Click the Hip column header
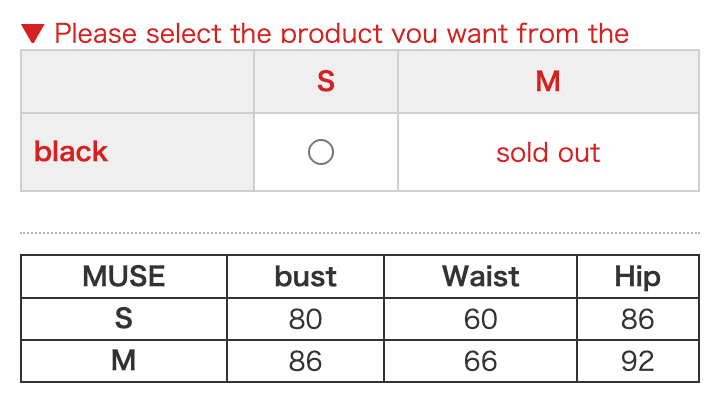Image resolution: width=722 pixels, height=406 pixels. [x=637, y=276]
